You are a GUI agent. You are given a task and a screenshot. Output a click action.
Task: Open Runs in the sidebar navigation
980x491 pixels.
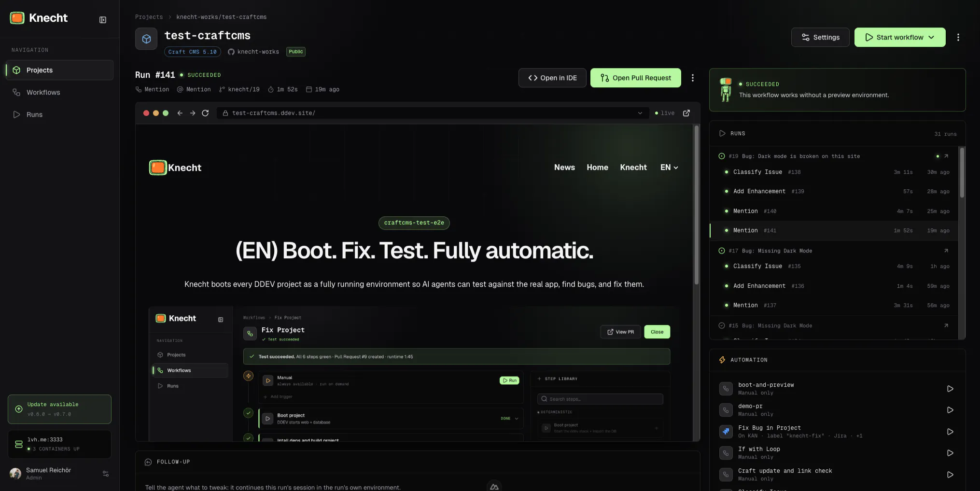60,114
